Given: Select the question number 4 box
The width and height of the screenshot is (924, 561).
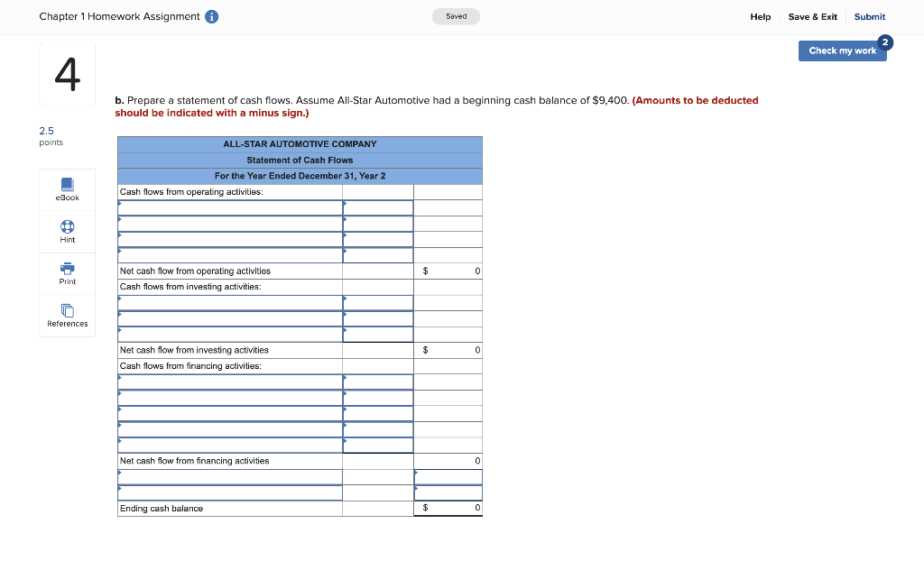Looking at the screenshot, I should point(67,73).
